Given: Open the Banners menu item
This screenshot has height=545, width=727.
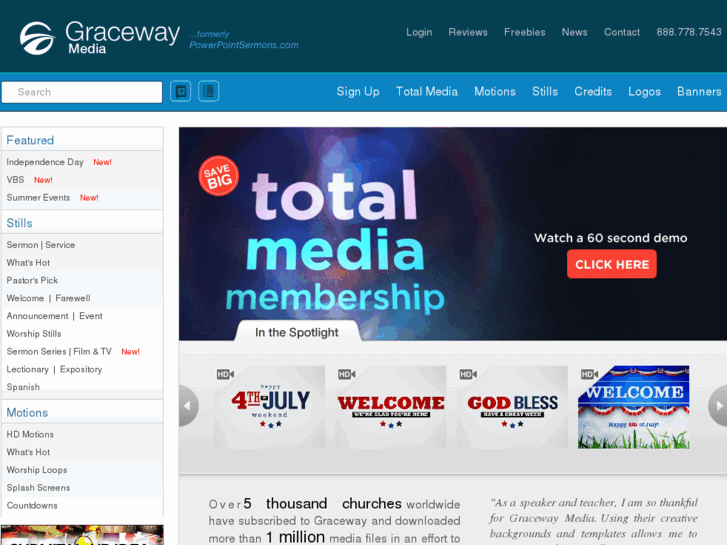Looking at the screenshot, I should pos(699,91).
